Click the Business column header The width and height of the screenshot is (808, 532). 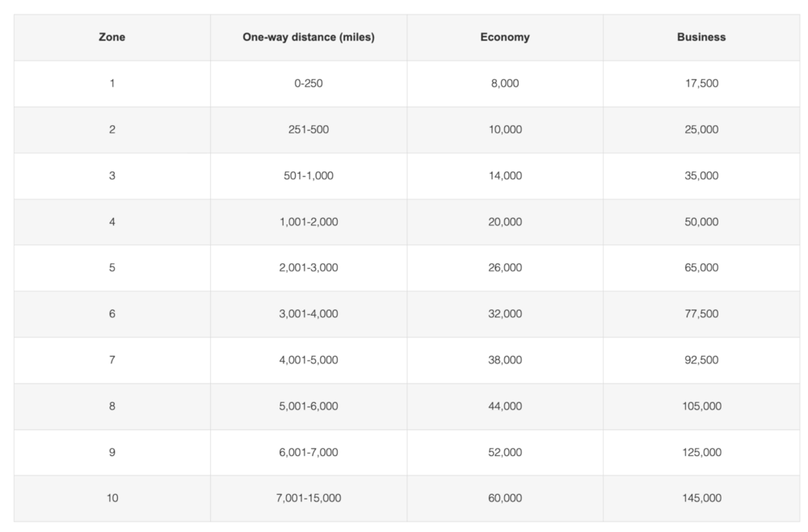701,37
